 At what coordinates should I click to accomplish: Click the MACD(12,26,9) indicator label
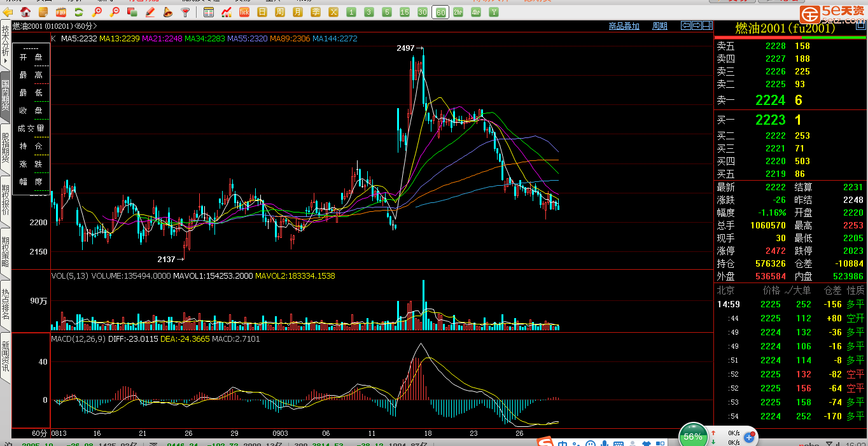tap(78, 339)
